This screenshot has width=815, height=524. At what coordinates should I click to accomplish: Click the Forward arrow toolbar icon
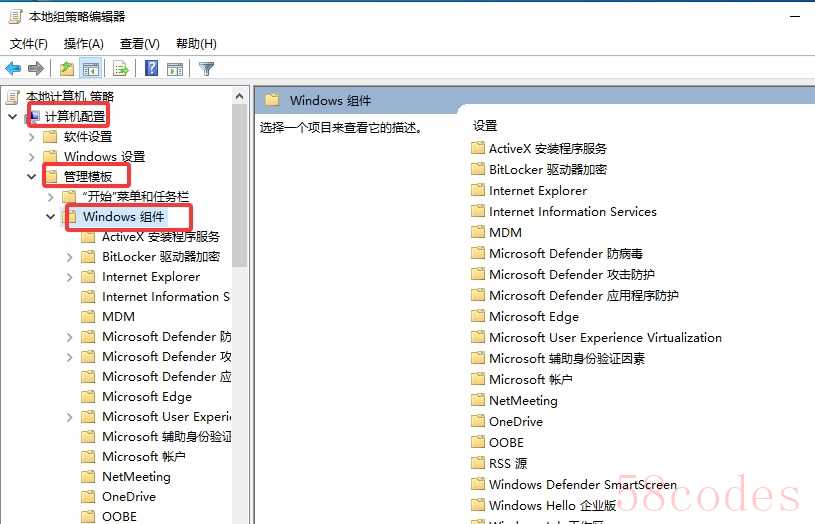pos(36,68)
